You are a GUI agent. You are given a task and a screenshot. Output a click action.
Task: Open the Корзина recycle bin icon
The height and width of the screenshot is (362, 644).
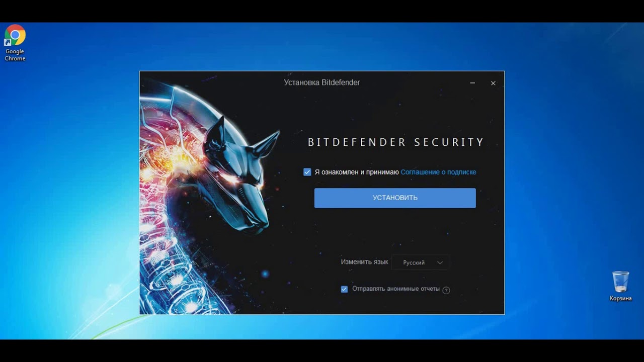pyautogui.click(x=620, y=286)
